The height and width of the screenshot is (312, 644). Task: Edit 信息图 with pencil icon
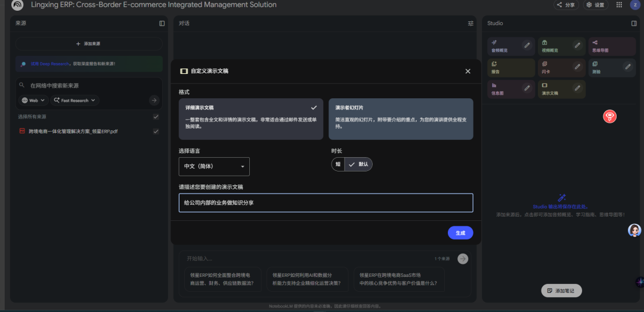(x=527, y=88)
